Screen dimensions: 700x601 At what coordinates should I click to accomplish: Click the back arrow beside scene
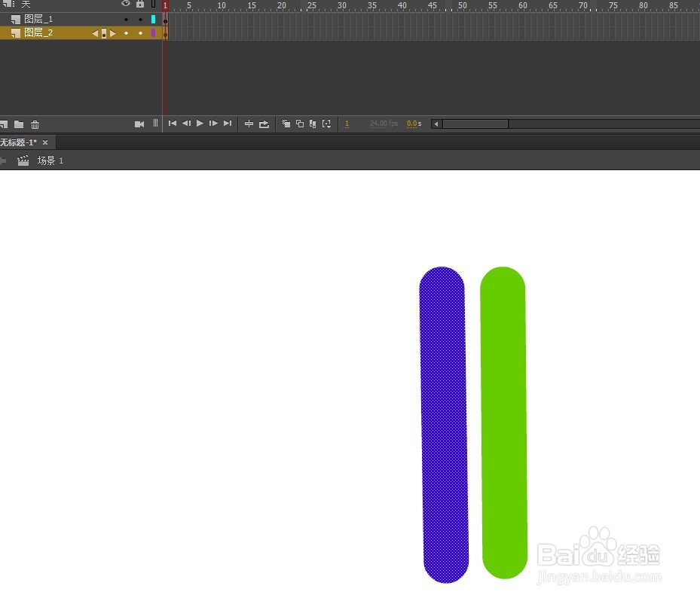tap(3, 160)
